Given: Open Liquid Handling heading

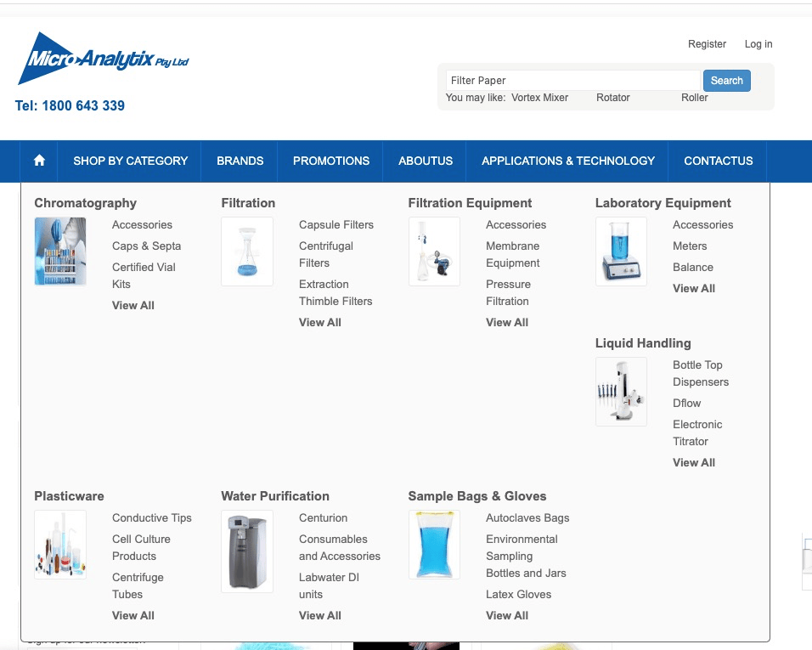Looking at the screenshot, I should click(x=643, y=343).
